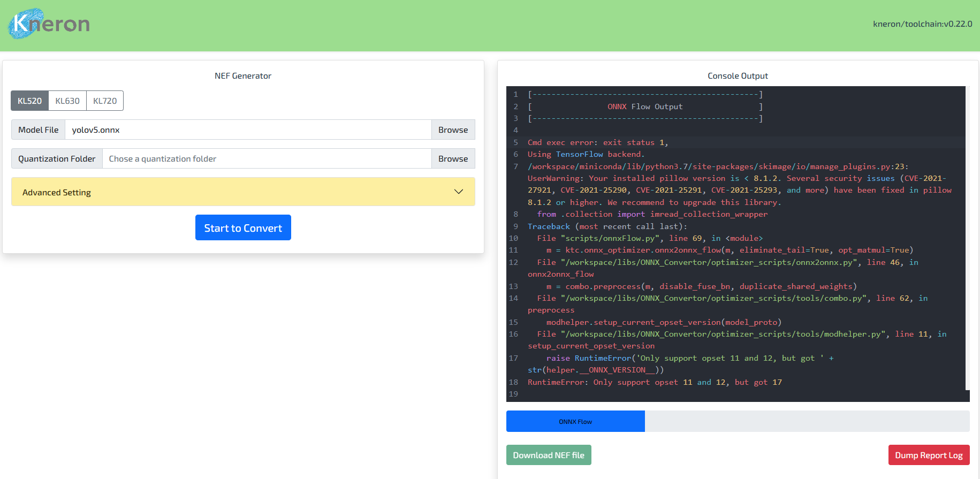
Task: Click the ONNX Flow progress bar
Action: 575,421
